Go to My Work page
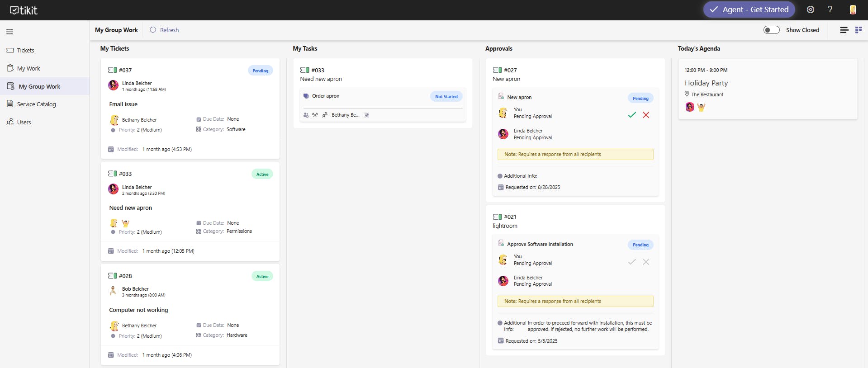Image resolution: width=868 pixels, height=368 pixels. point(28,68)
